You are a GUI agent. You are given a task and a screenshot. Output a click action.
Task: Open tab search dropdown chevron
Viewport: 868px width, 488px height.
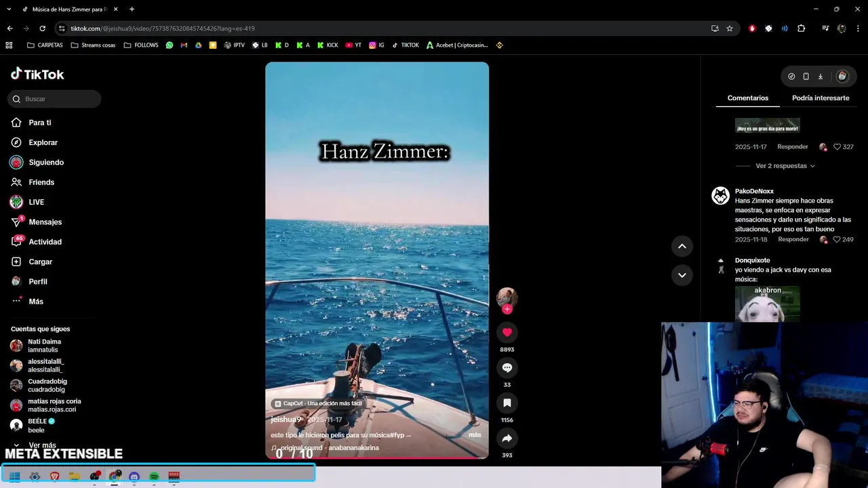click(9, 9)
